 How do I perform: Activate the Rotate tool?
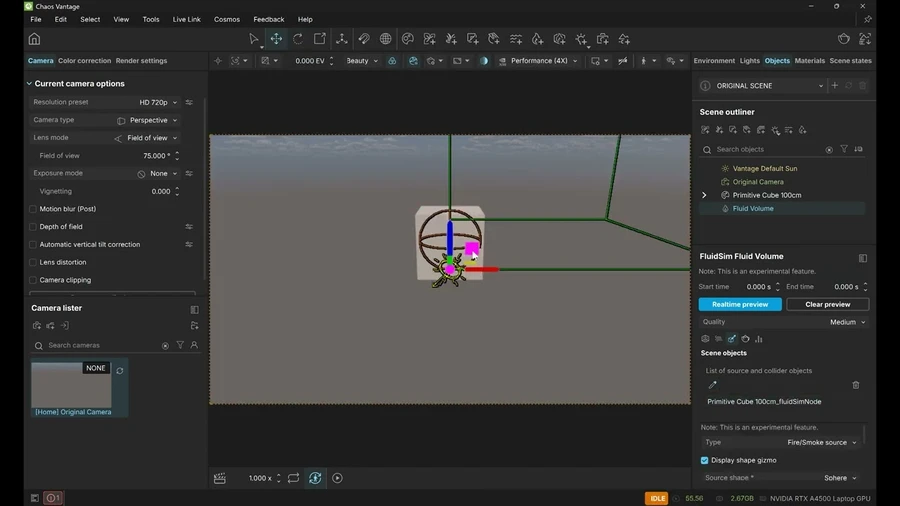[x=298, y=39]
